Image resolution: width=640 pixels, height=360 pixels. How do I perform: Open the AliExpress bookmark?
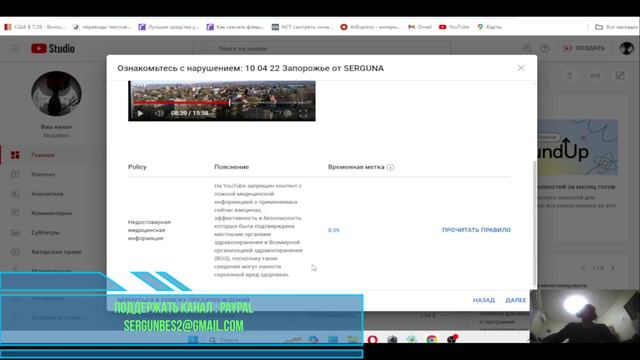pyautogui.click(x=370, y=27)
